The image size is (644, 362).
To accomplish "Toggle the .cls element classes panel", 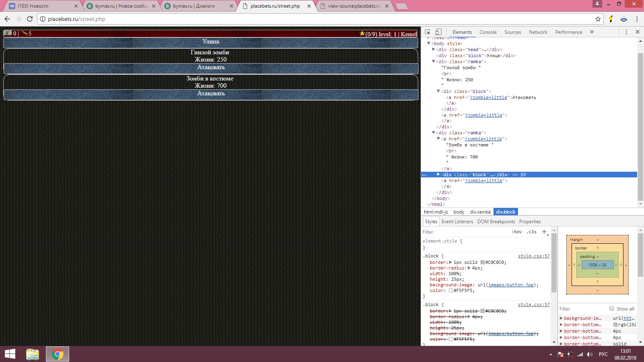I will coord(532,232).
